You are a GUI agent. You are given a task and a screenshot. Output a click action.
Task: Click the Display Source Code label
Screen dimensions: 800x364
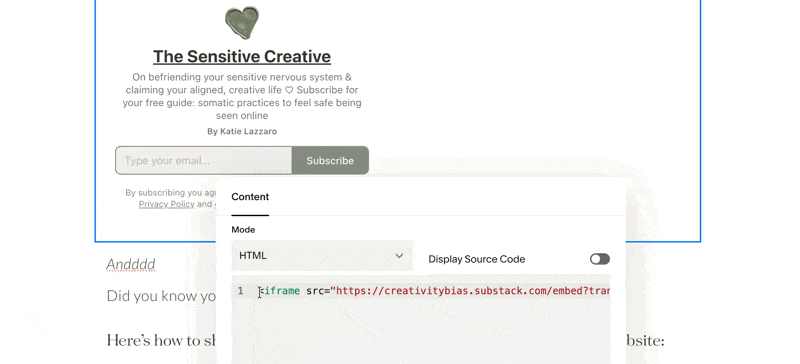click(x=477, y=259)
